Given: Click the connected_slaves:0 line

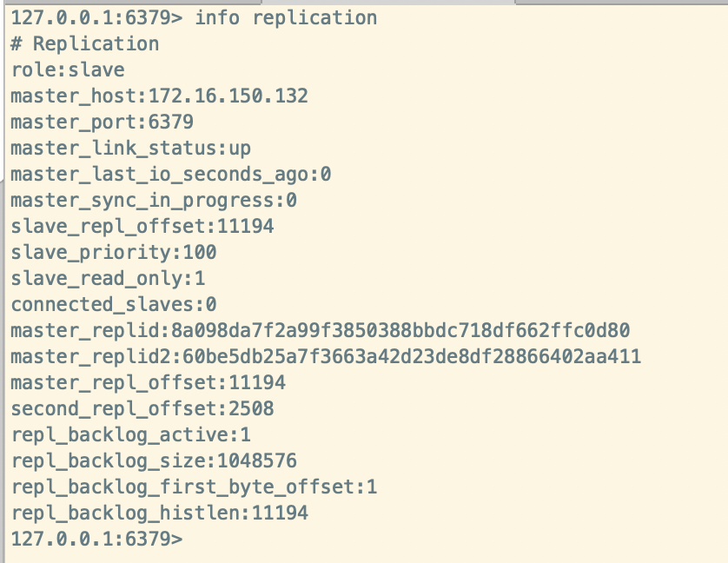Looking at the screenshot, I should click(114, 304).
